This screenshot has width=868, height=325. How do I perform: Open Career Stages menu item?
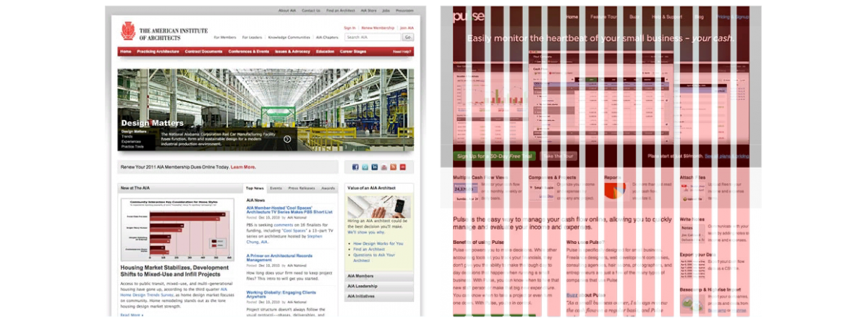click(x=353, y=51)
